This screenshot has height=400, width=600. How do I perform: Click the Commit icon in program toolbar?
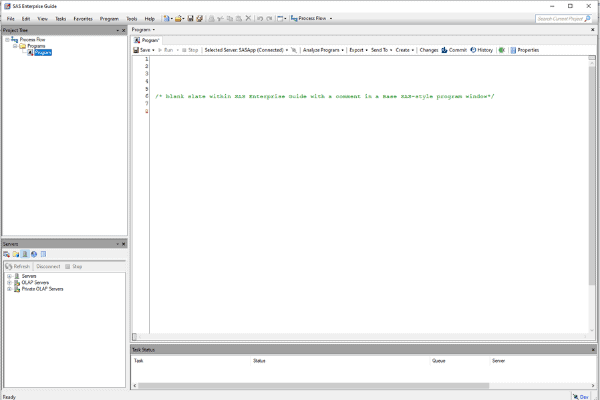coord(444,50)
